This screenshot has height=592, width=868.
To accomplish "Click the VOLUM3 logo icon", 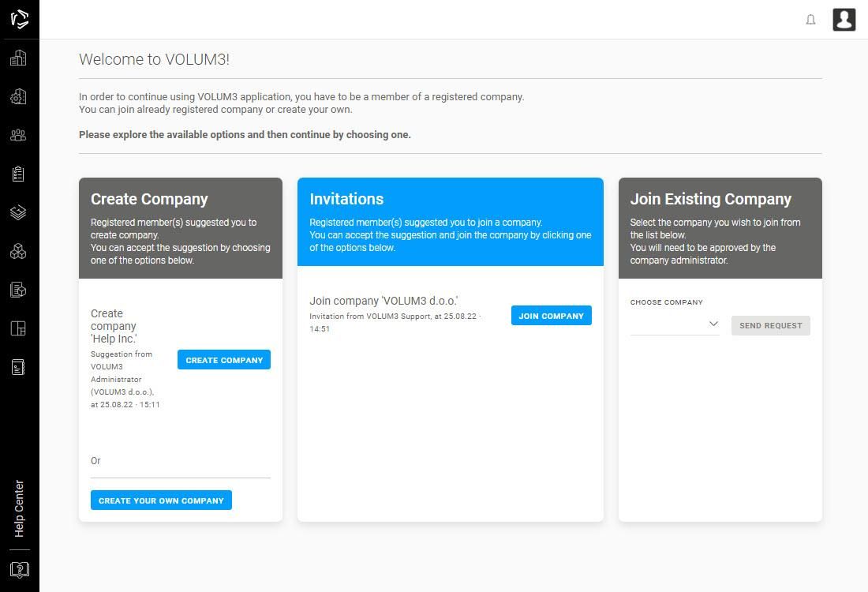I will click(20, 19).
